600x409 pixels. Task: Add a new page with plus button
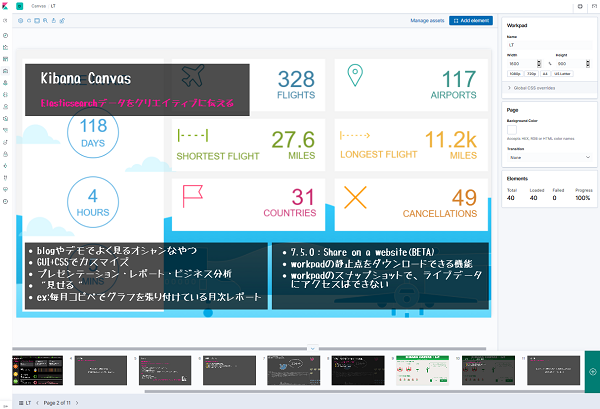coord(592,372)
